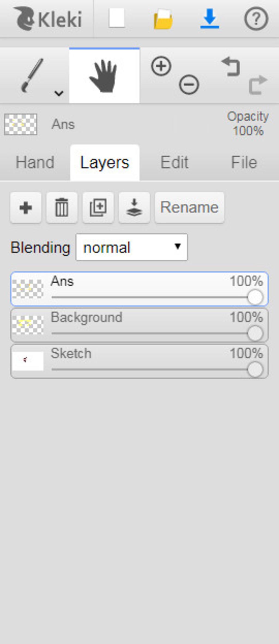Create a new blank image
The width and height of the screenshot is (279, 644).
[x=117, y=18]
